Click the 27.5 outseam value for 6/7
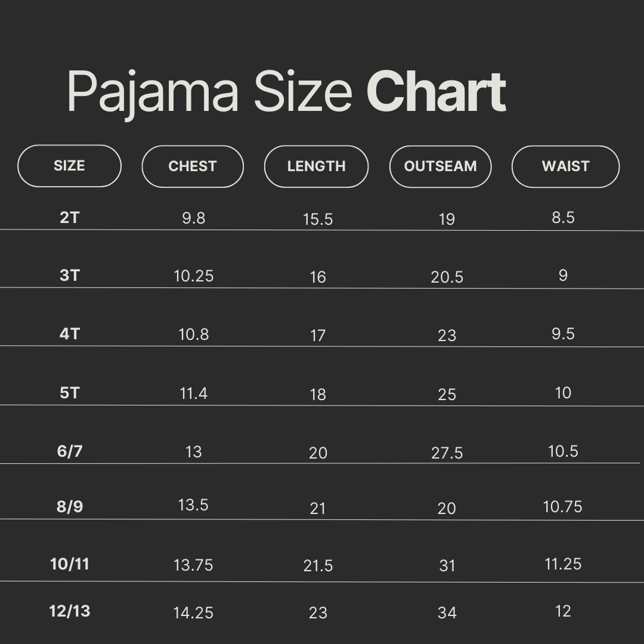This screenshot has height=644, width=644. tap(447, 453)
